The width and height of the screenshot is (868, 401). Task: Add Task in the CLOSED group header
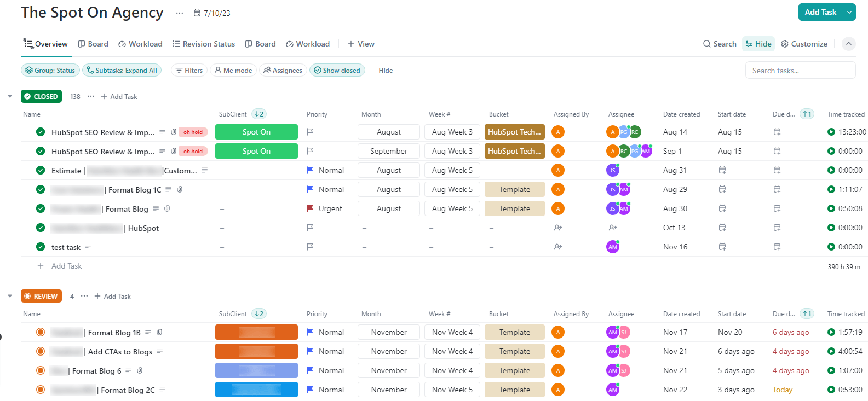coord(119,96)
